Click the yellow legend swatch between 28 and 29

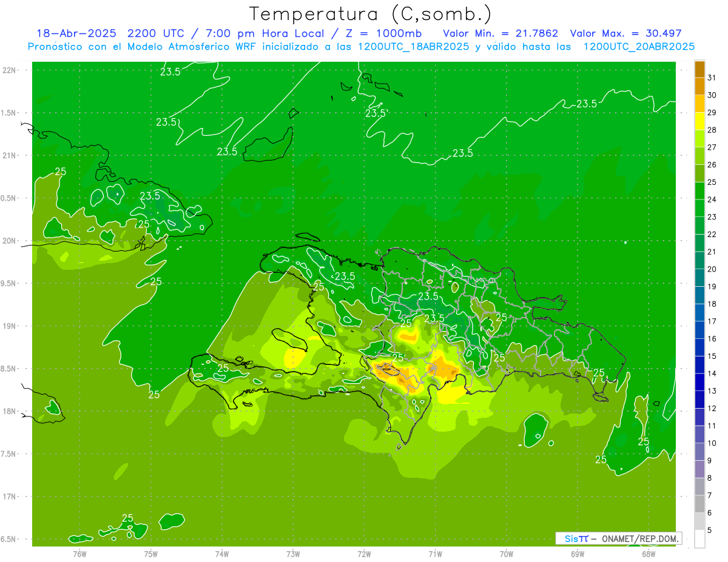699,121
